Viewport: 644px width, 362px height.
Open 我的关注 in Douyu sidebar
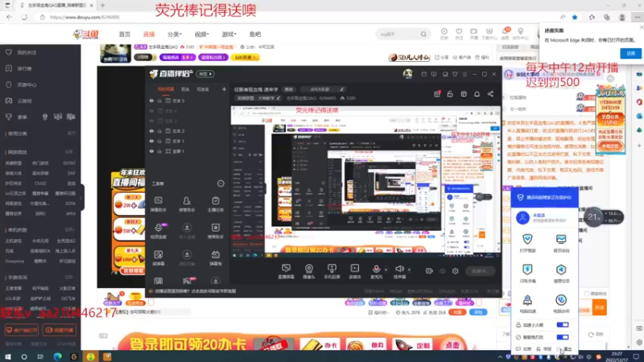26,52
